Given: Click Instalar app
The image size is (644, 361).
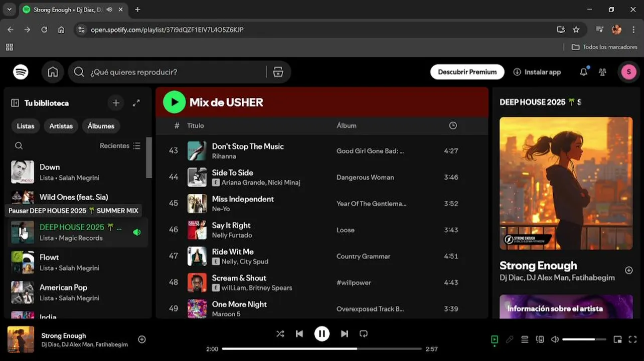Looking at the screenshot, I should [x=537, y=72].
